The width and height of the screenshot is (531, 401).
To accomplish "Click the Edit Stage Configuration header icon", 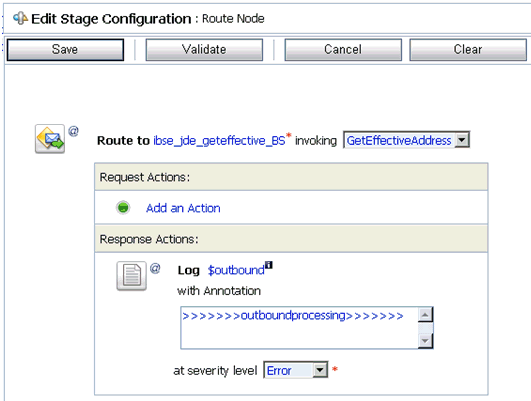I will 20,18.
